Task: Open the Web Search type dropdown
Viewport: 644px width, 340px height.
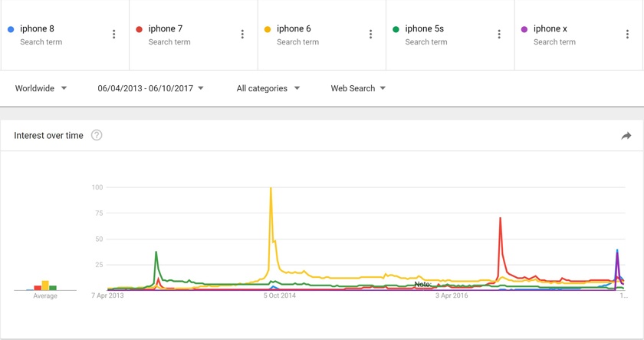Action: [x=358, y=88]
